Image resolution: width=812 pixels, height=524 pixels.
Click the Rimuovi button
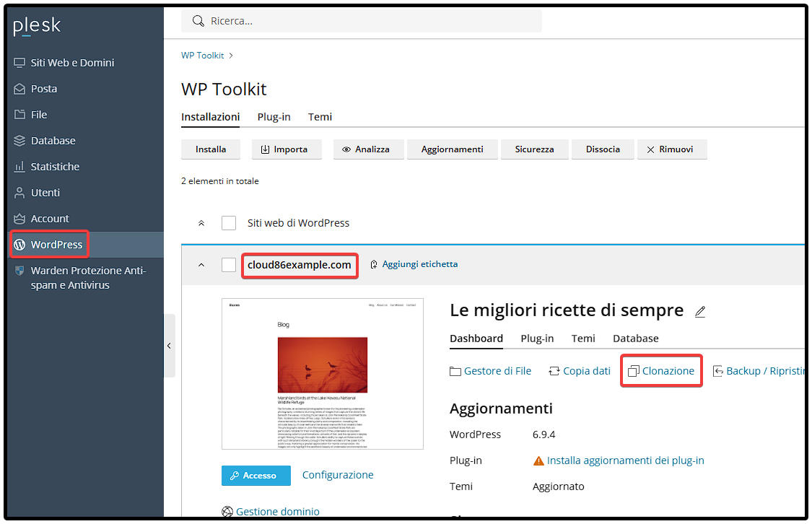click(672, 149)
